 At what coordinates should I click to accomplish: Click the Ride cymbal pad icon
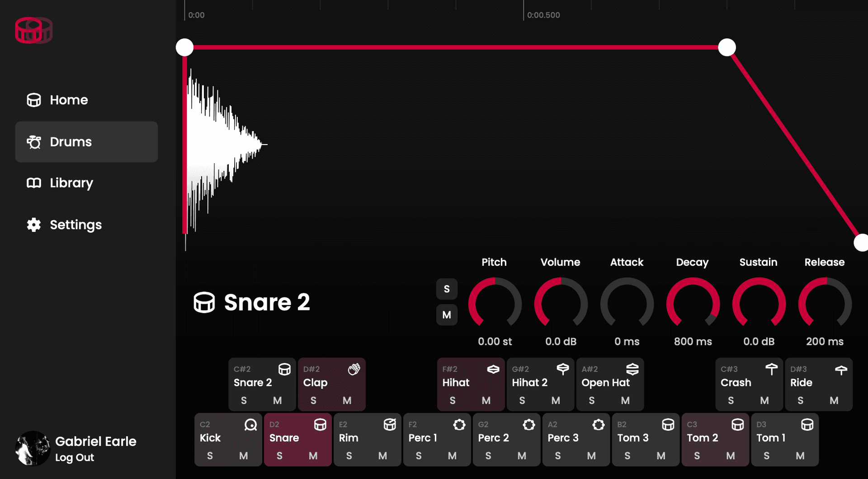click(841, 370)
